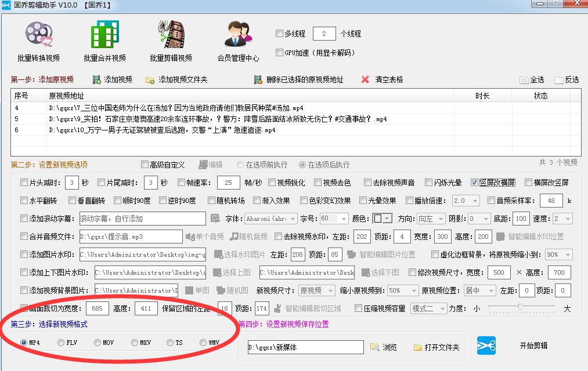This screenshot has height=371, width=588.
Task: Enable 去除视频声音 checkbox
Action: point(367,183)
